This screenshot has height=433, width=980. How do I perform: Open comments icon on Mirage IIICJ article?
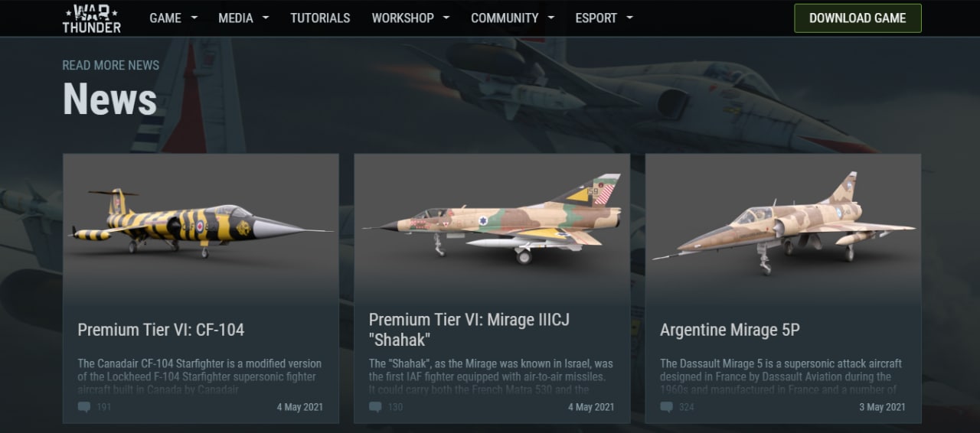point(375,407)
